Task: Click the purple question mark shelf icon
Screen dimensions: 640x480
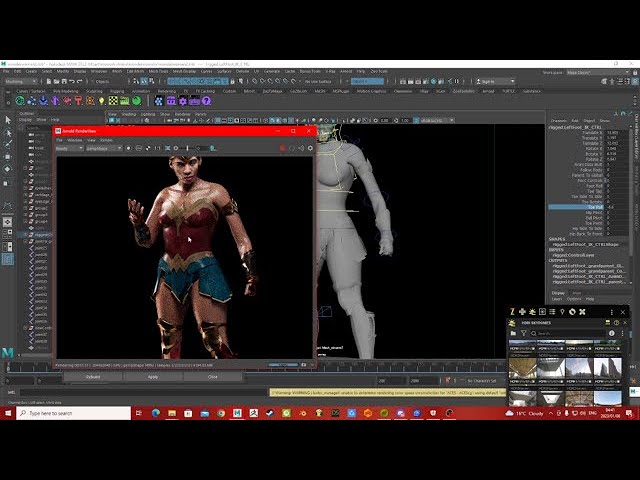Action: point(207,100)
